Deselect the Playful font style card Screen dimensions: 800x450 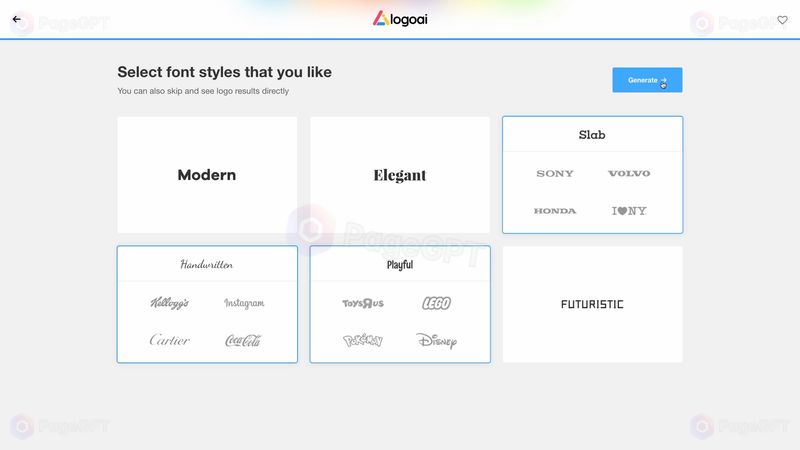point(400,304)
